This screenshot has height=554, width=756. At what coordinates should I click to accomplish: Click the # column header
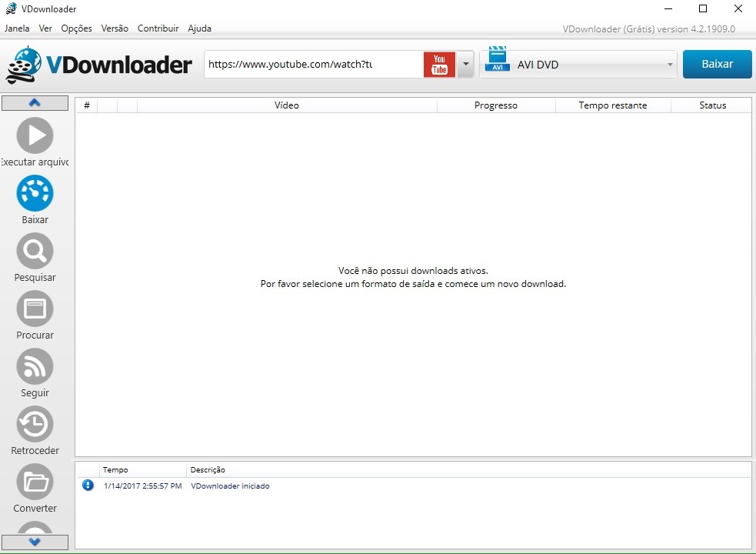click(87, 105)
